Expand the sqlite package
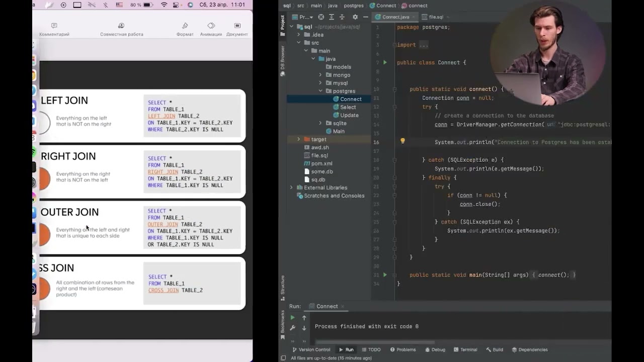644x362 pixels. click(x=320, y=123)
